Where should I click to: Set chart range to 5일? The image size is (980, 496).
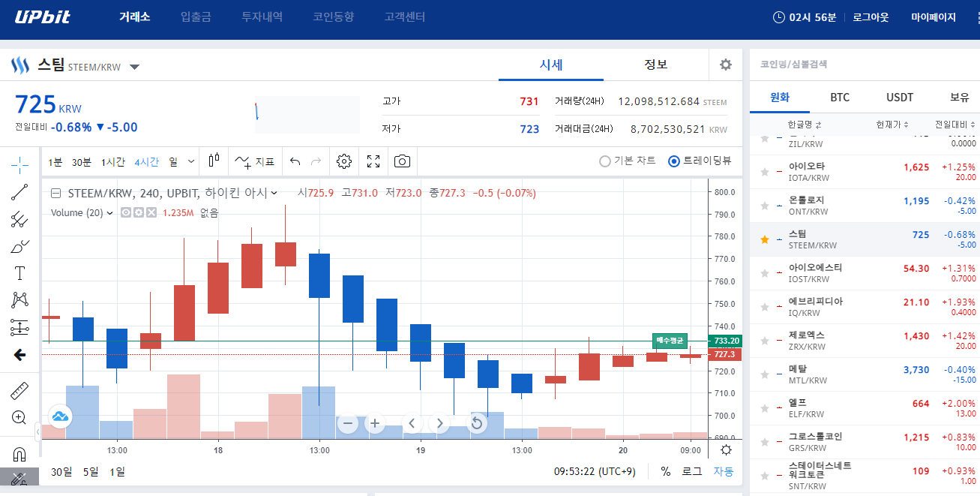(x=91, y=472)
